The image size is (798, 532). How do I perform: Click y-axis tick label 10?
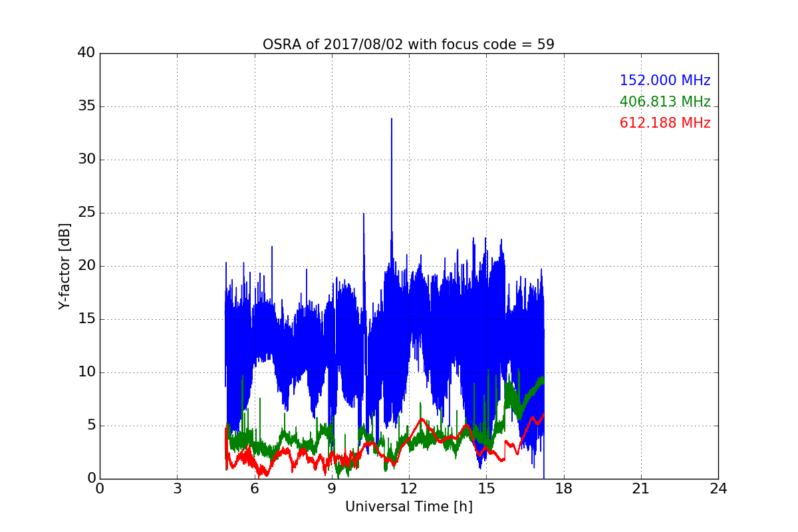(86, 372)
